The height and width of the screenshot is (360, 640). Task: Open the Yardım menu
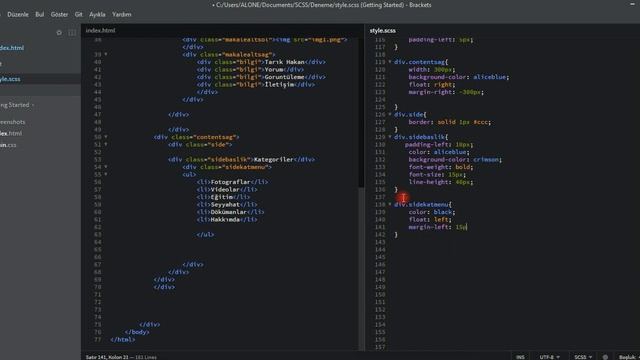point(122,14)
